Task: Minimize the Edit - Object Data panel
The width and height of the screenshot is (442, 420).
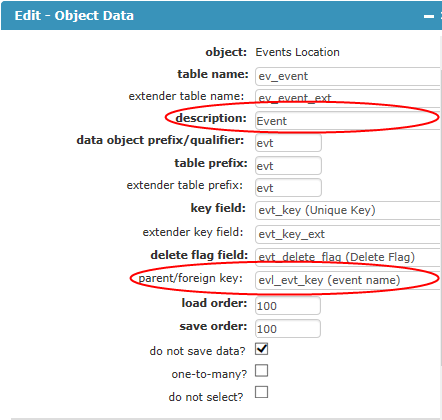Action: [429, 16]
